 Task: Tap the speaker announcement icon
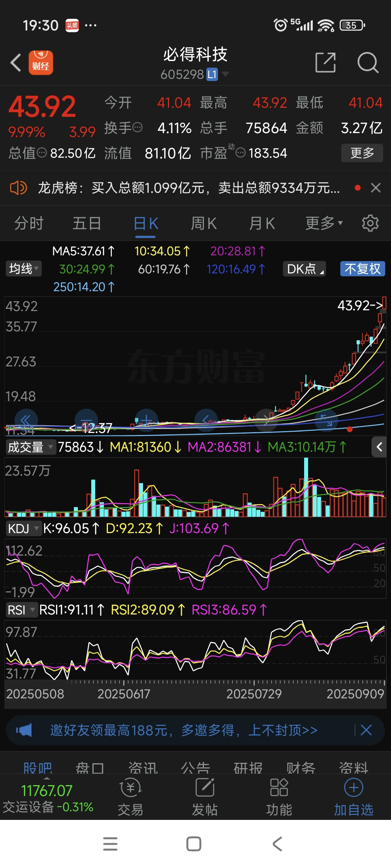click(18, 188)
